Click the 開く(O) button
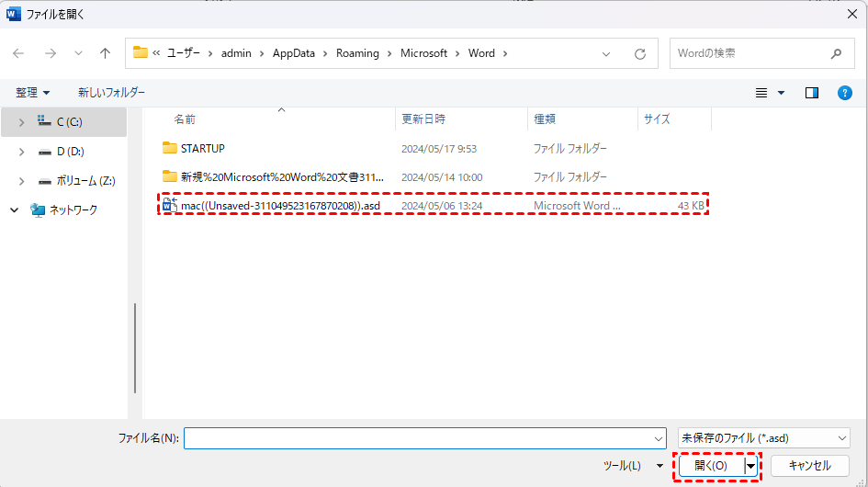Image resolution: width=868 pixels, height=487 pixels. pyautogui.click(x=711, y=466)
